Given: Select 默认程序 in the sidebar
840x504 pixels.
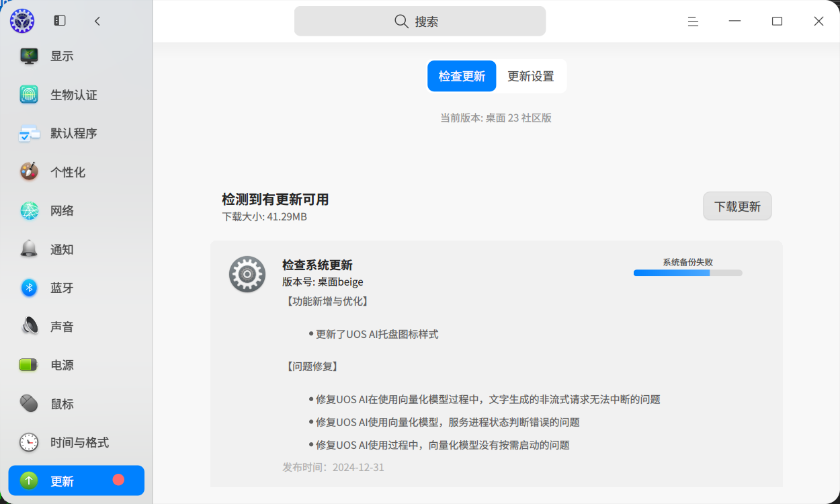Looking at the screenshot, I should coord(74,133).
